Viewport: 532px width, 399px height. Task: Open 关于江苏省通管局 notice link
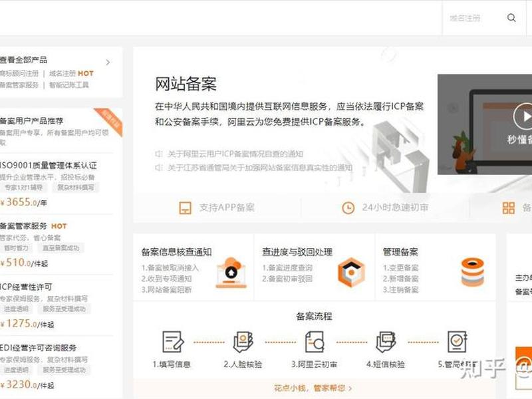[x=260, y=168]
